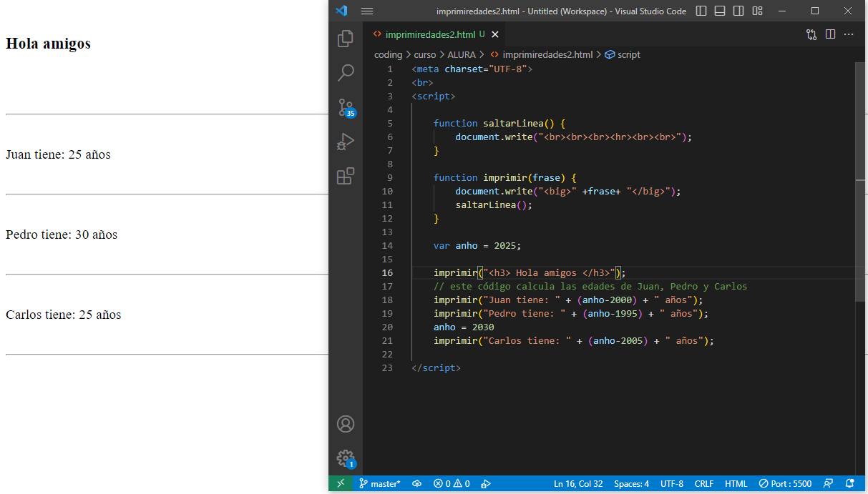Expand the ALURA breadcrumb folder
The image size is (868, 494).
(462, 54)
